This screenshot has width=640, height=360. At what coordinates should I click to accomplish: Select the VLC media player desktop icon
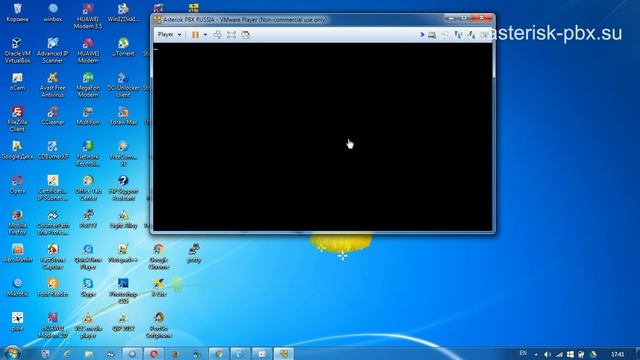tap(88, 325)
